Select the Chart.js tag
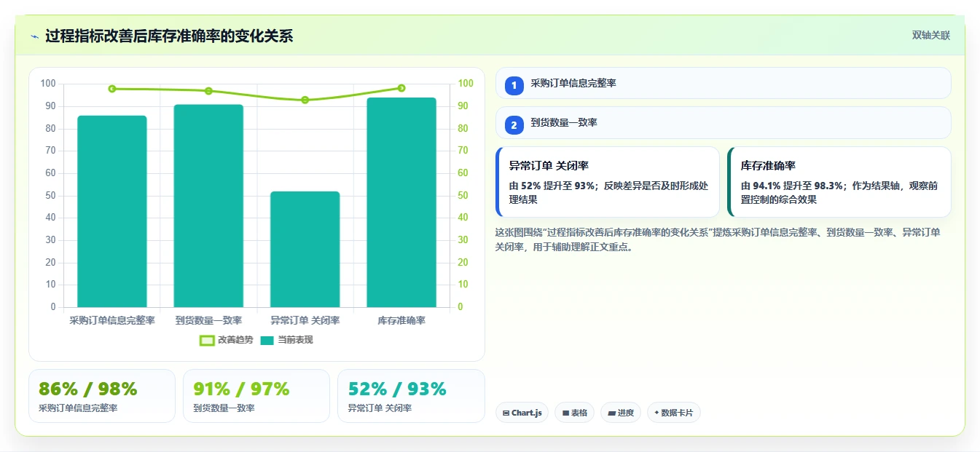 click(x=522, y=413)
